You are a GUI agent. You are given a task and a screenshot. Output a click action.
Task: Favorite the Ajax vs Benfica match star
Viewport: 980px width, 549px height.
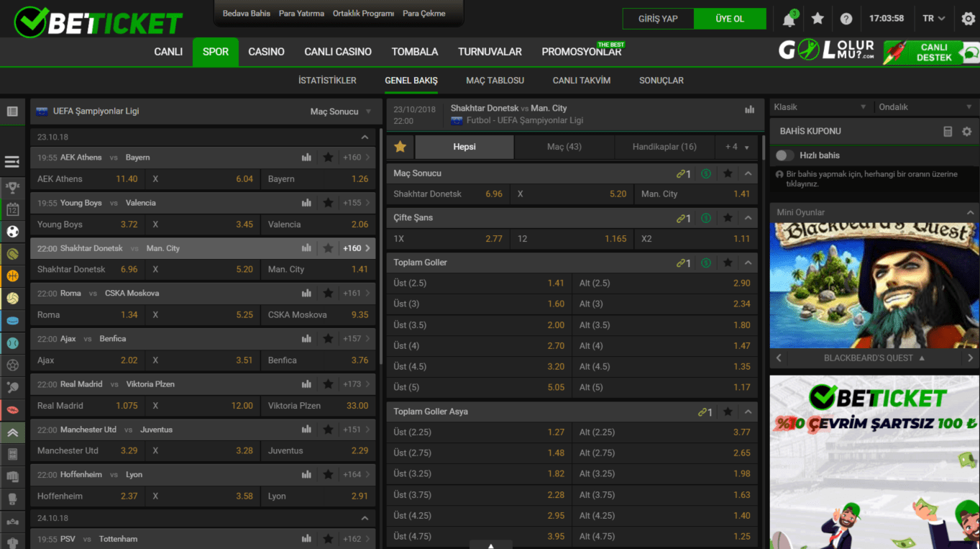(x=328, y=339)
